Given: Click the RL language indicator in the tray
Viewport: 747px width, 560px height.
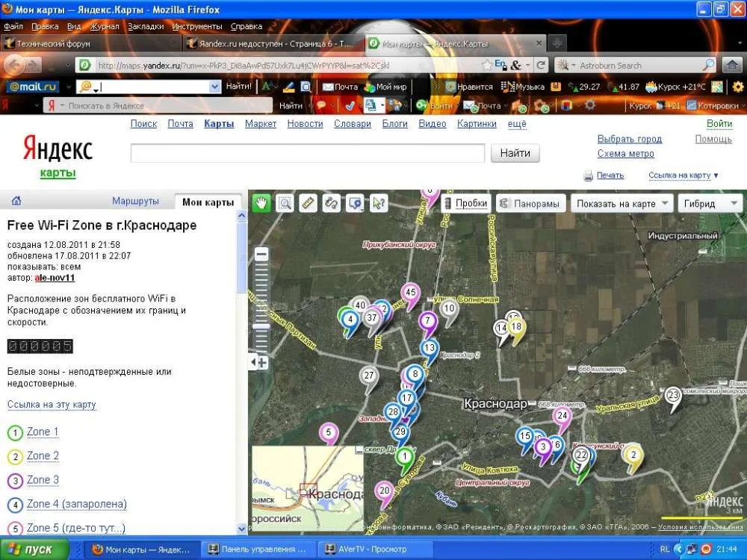Looking at the screenshot, I should 665,549.
